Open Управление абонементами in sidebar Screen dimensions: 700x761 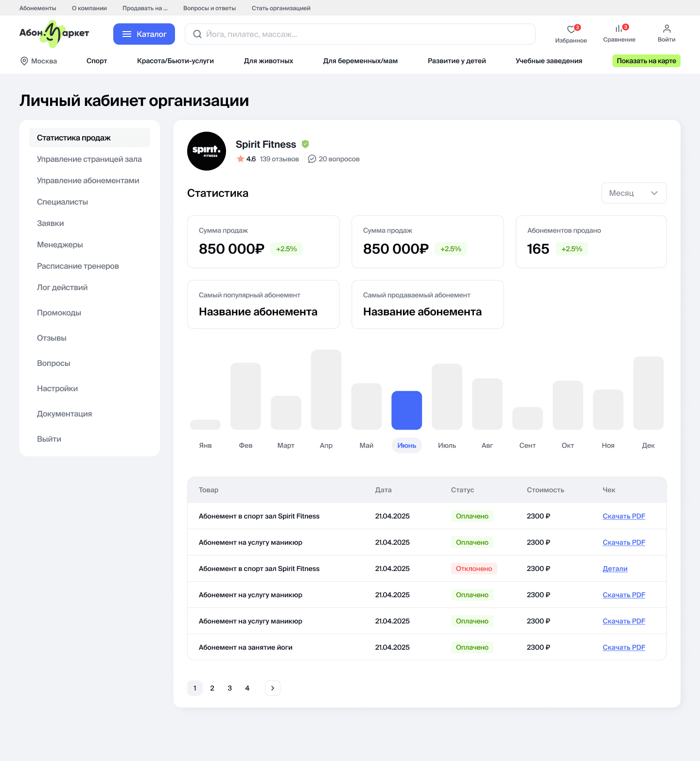click(x=88, y=180)
